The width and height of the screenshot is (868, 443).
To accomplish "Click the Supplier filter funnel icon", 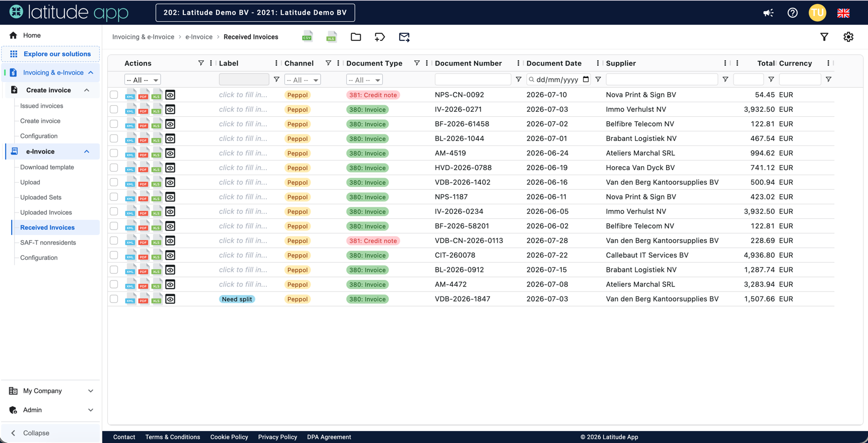I will [x=725, y=80].
